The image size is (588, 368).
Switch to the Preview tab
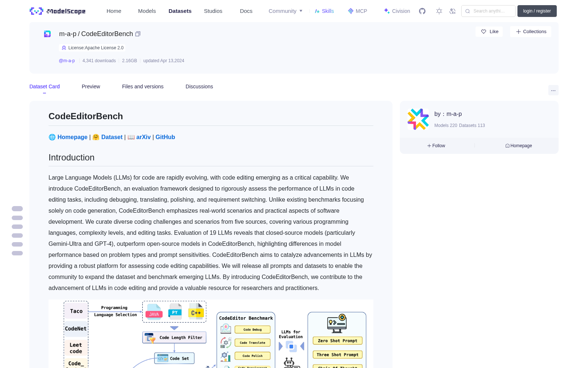[x=91, y=86]
